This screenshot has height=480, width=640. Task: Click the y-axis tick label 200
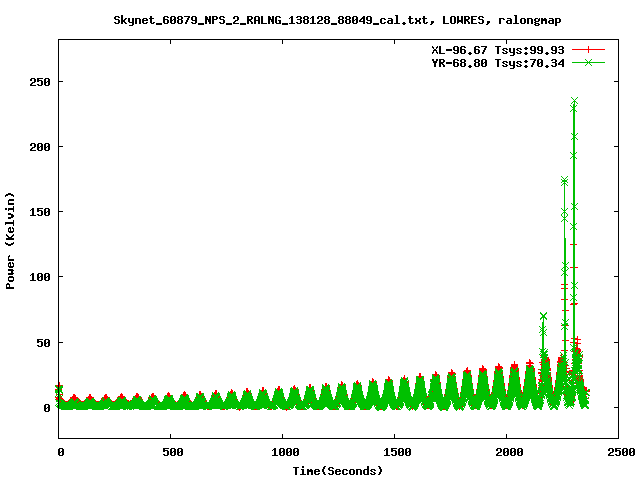(x=40, y=147)
